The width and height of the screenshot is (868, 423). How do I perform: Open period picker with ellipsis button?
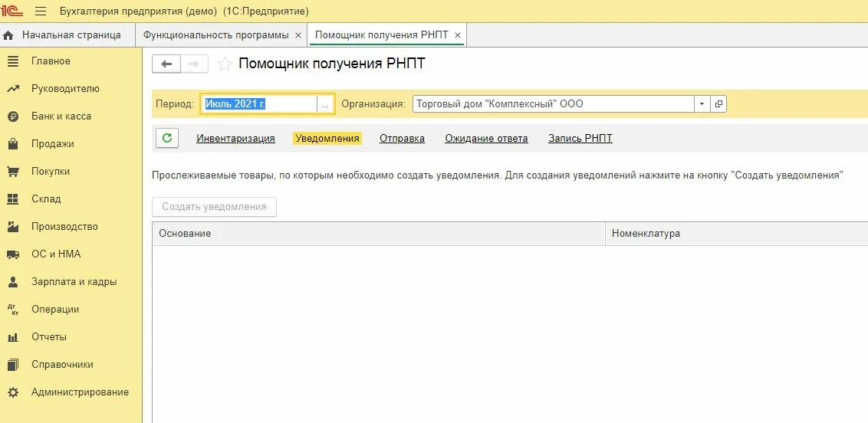pyautogui.click(x=325, y=104)
